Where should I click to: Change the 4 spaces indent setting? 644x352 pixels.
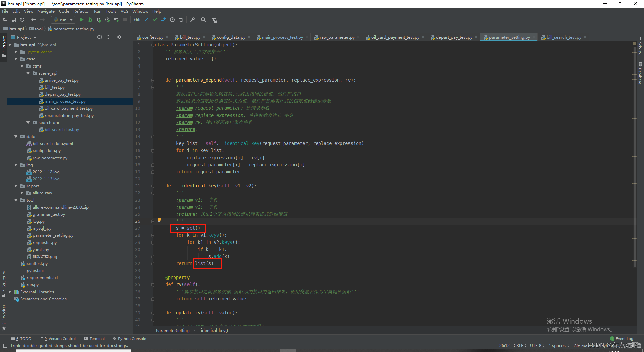pyautogui.click(x=558, y=346)
